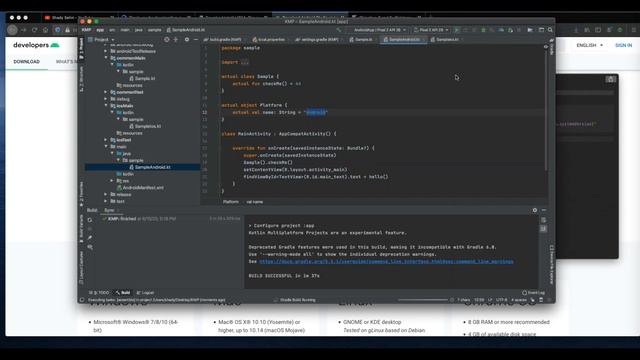Expand the iosTest folder
This screenshot has height=360, width=640.
106,140
